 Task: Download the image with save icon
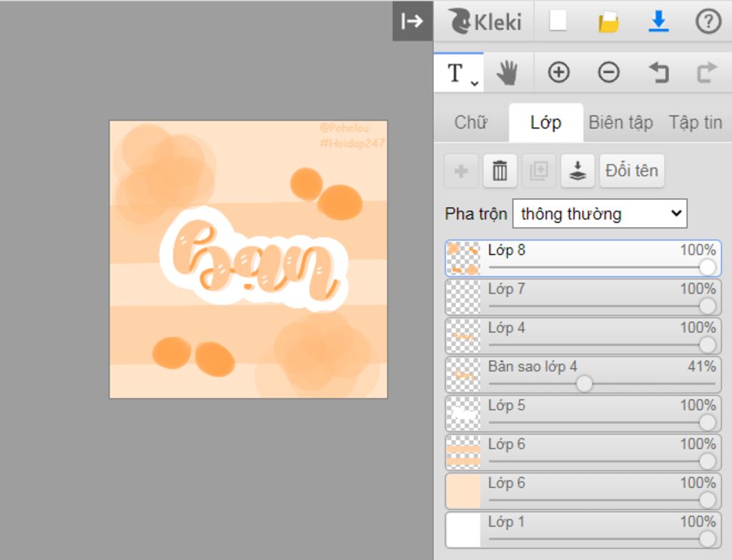point(658,22)
